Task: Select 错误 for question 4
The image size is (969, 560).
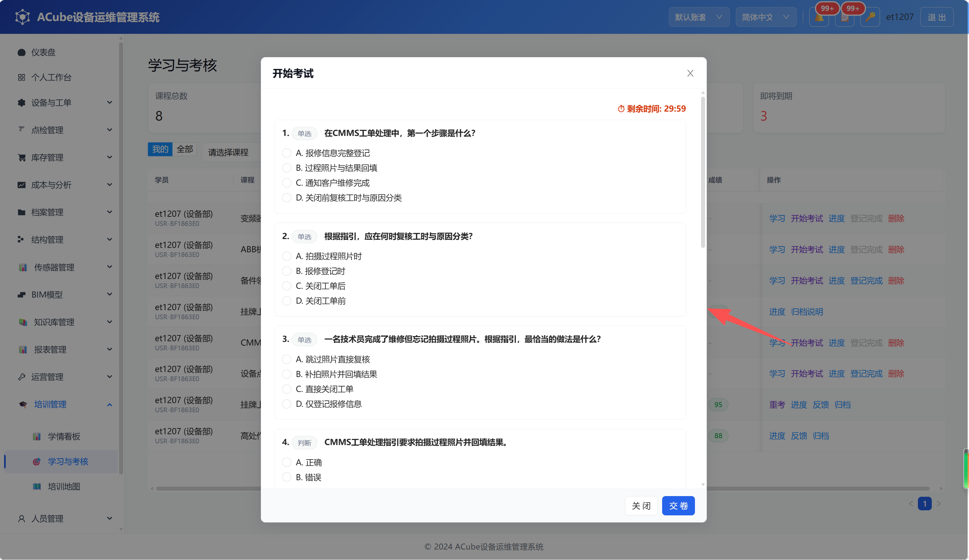Action: [287, 477]
